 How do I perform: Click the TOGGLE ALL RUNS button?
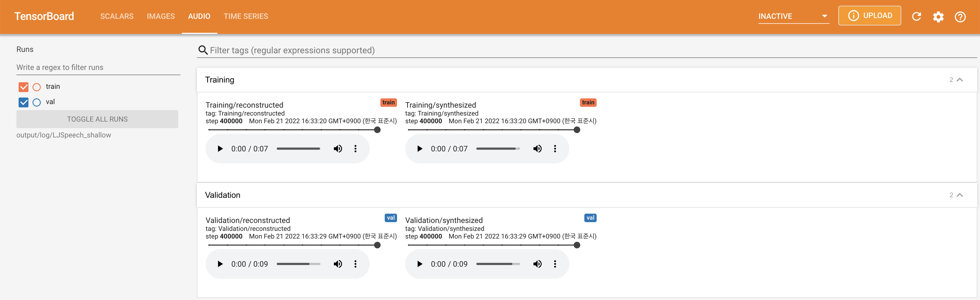pos(97,119)
